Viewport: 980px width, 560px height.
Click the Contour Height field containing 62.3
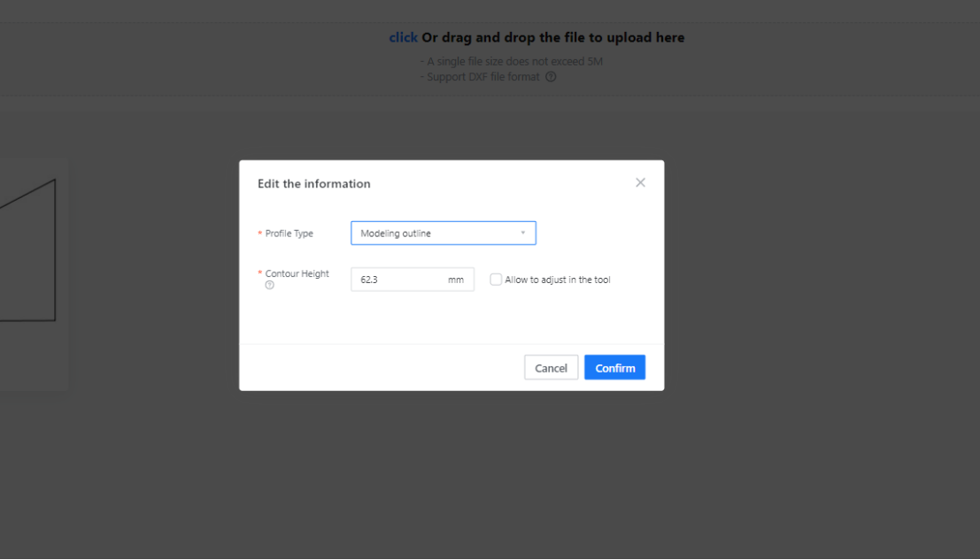pos(398,280)
